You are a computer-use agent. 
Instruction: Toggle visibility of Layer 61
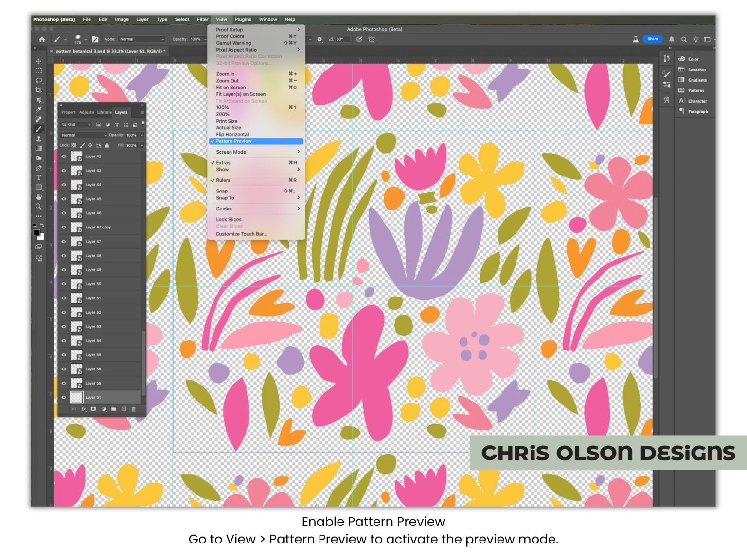pos(64,397)
